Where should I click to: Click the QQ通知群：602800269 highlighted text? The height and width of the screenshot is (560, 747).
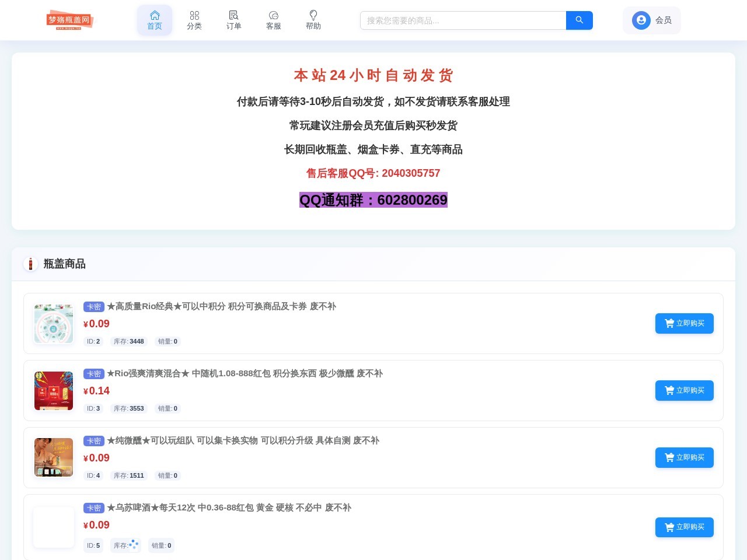[x=373, y=200]
